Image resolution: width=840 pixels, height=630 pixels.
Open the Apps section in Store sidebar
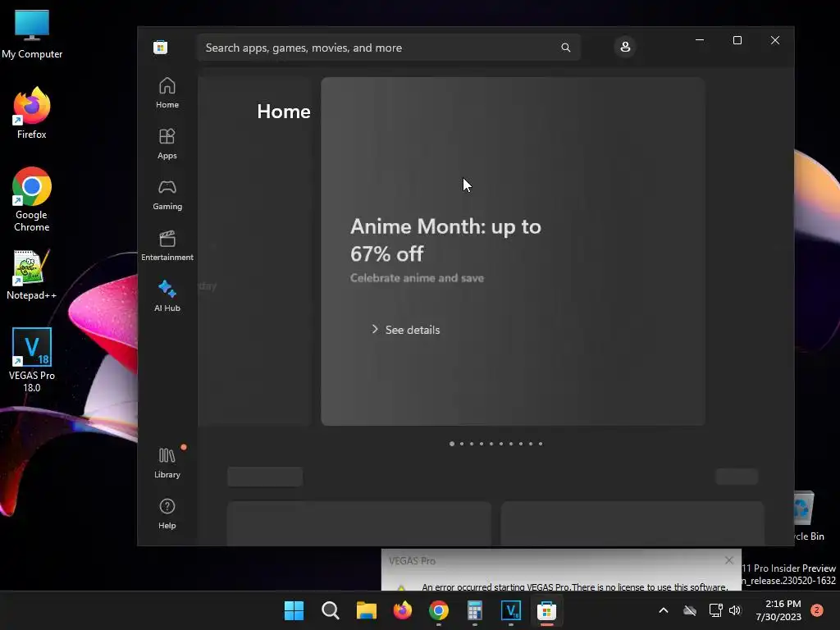(167, 144)
